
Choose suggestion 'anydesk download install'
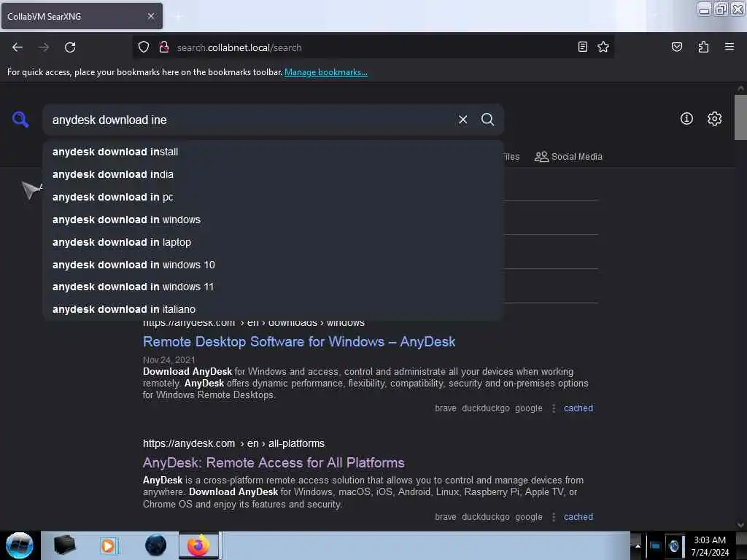tap(273, 152)
